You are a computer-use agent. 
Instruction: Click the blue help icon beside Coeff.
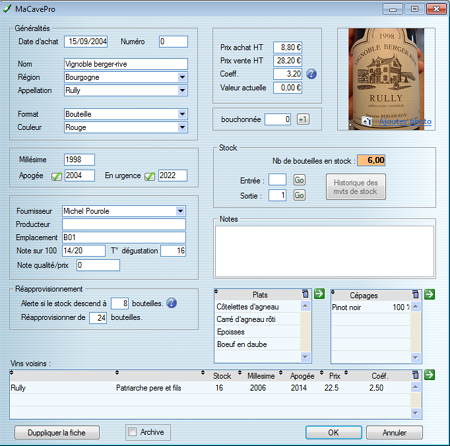coord(311,74)
